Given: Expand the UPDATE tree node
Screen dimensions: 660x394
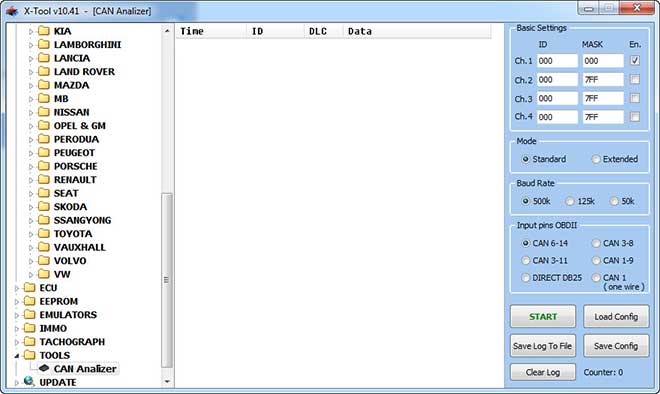Looking at the screenshot, I should click(17, 383).
